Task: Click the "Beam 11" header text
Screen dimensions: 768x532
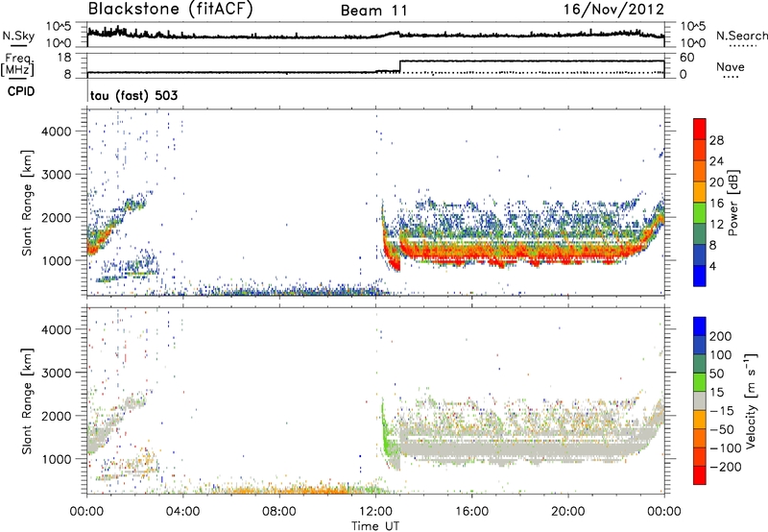Action: (373, 11)
